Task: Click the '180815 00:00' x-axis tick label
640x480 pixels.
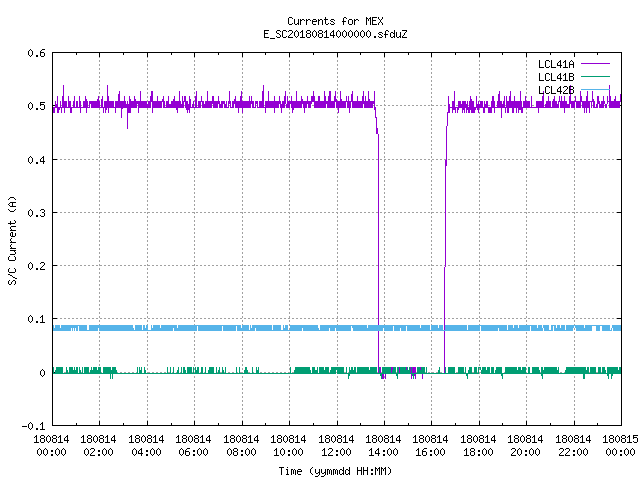Action: (620, 446)
